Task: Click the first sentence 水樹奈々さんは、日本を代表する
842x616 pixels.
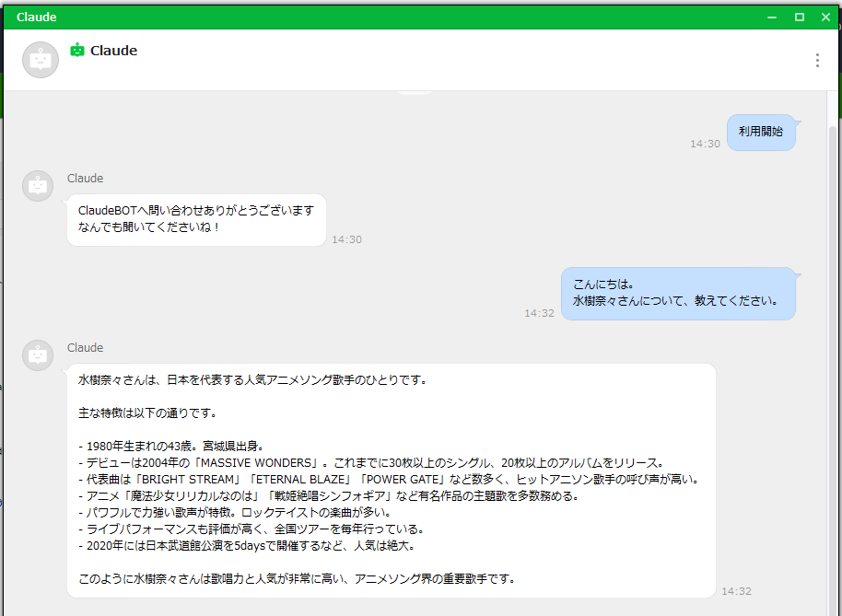Action: coord(253,380)
